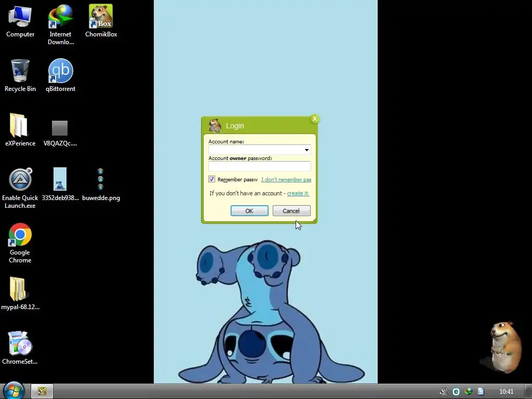532x399 pixels.
Task: Open the I don't remember password link
Action: tap(286, 179)
